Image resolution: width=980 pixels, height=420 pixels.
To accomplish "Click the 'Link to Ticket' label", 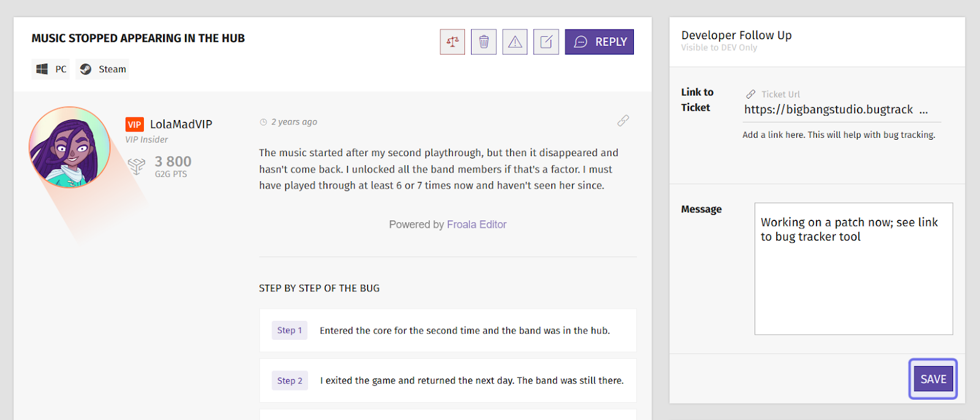I will tap(697, 100).
